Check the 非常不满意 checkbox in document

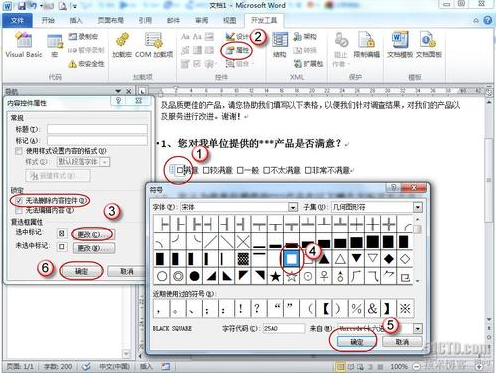point(308,170)
